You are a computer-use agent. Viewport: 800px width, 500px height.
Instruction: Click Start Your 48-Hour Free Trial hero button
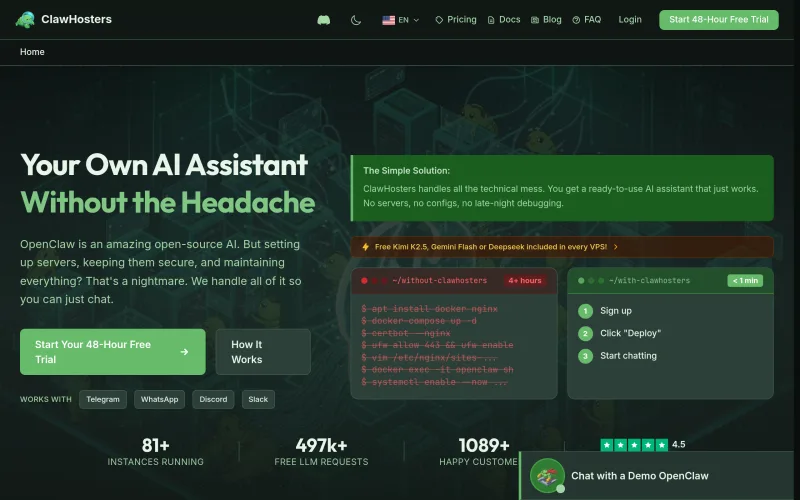tap(113, 352)
